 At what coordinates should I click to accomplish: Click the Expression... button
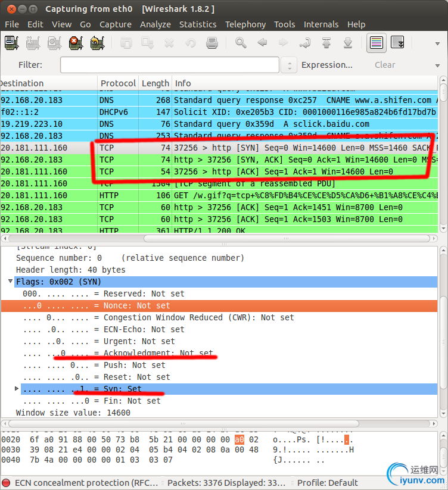[326, 65]
